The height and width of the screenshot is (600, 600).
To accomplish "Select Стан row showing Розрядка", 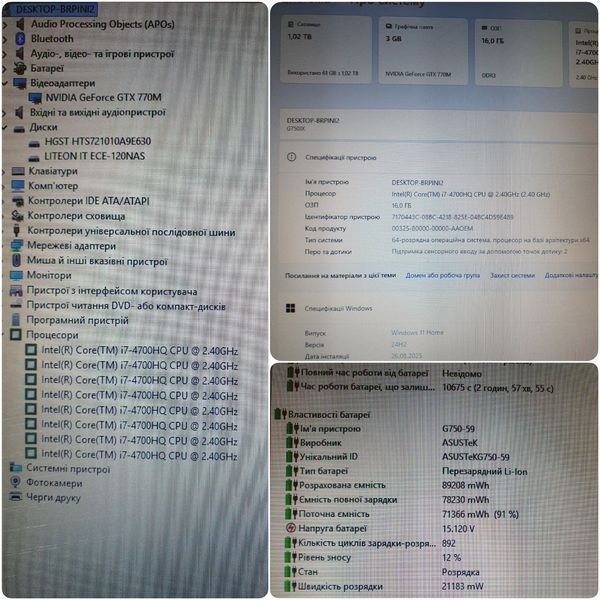I will click(382, 572).
